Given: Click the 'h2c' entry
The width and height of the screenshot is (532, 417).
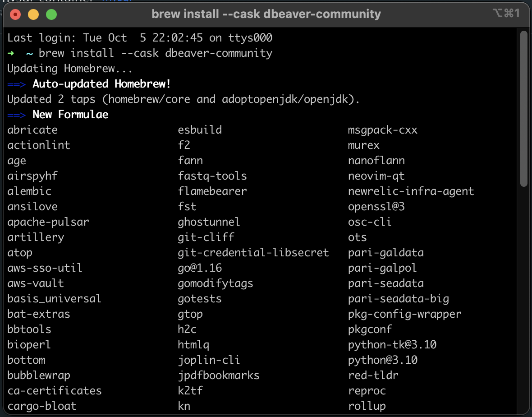Looking at the screenshot, I should pyautogui.click(x=187, y=329).
